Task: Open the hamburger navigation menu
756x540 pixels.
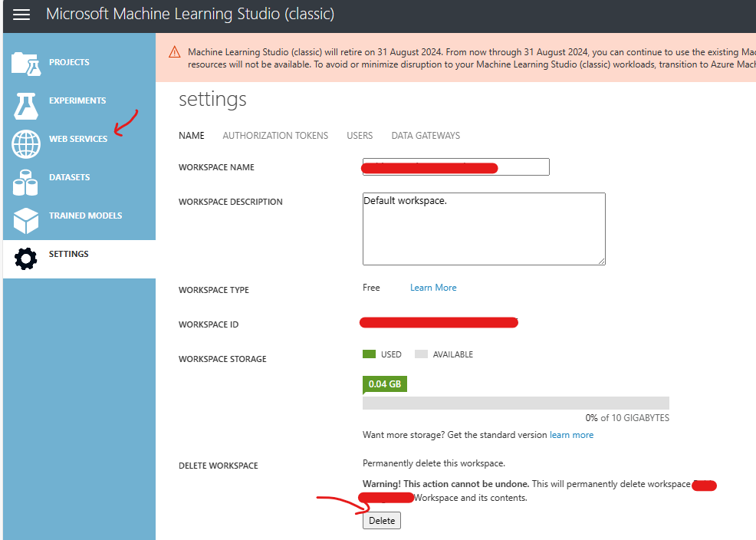Action: tap(21, 15)
